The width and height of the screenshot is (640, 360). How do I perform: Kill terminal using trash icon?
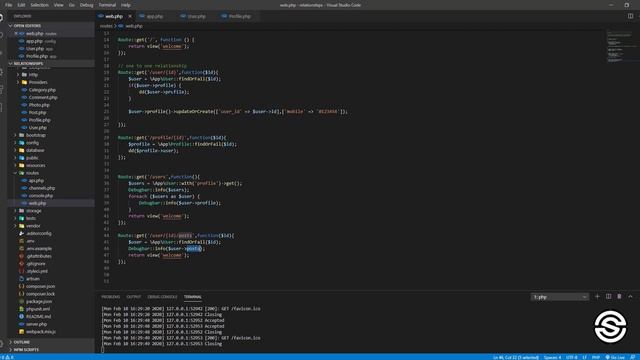(x=619, y=296)
